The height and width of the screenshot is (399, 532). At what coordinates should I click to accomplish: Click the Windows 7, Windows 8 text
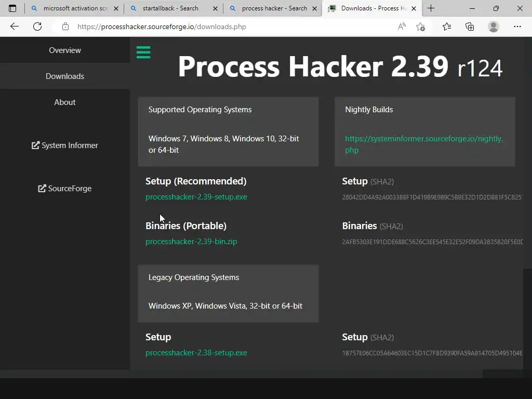(x=223, y=144)
